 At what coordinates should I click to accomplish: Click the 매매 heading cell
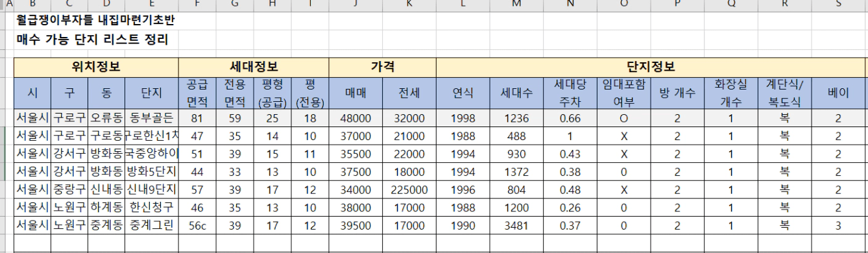click(356, 93)
